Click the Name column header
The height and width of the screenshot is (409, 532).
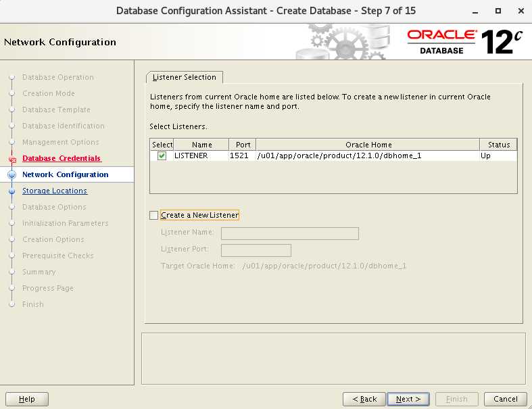click(201, 145)
